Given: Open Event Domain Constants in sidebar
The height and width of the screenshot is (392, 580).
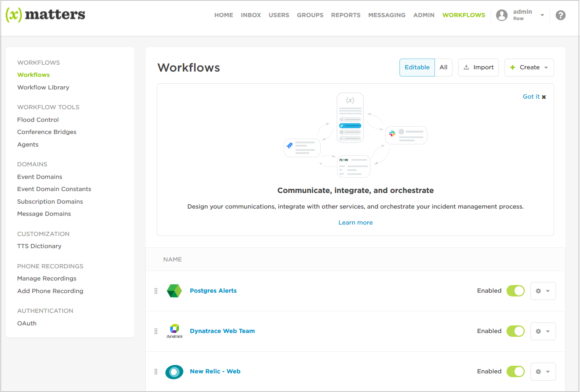Looking at the screenshot, I should point(54,189).
